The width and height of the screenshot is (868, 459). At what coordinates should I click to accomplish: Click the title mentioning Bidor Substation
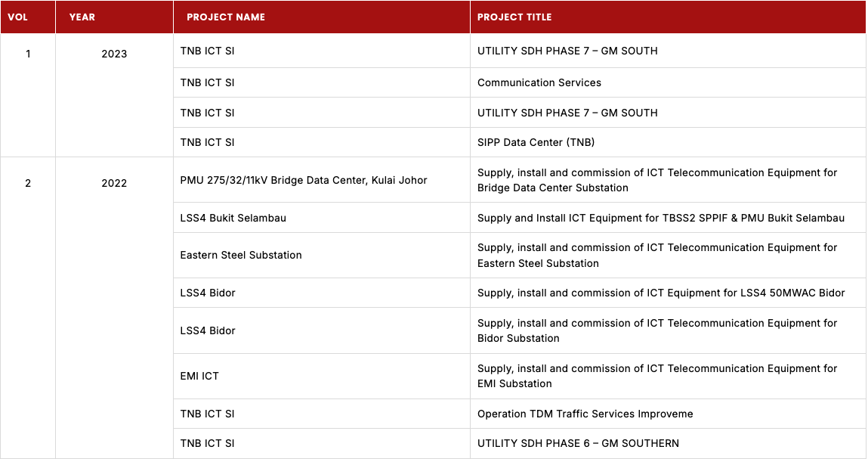click(656, 330)
